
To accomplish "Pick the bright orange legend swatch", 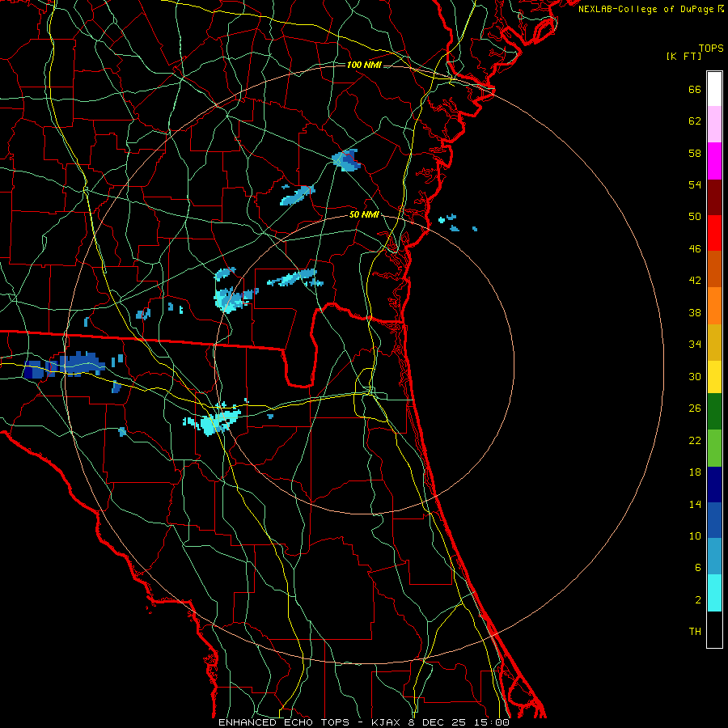I will 714,306.
